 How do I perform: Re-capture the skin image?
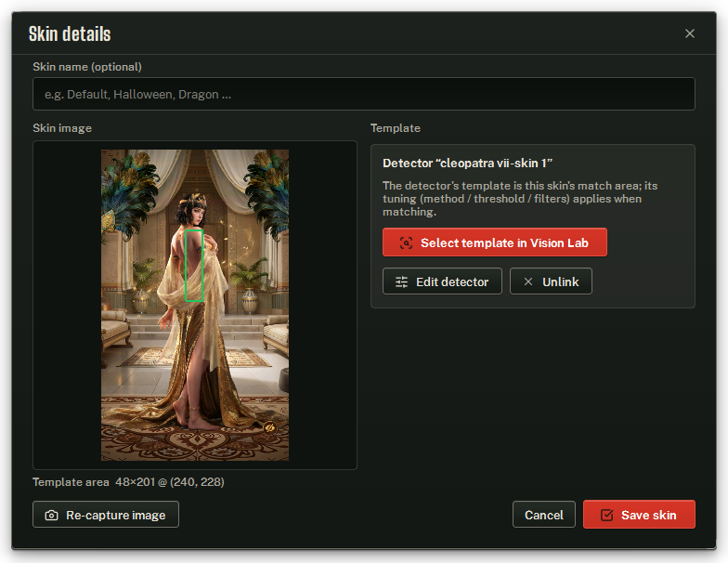pyautogui.click(x=106, y=515)
